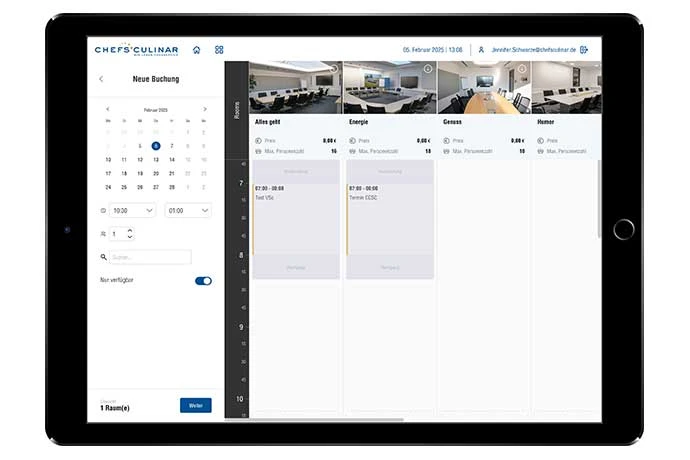
Task: Open the grid dashboard icon
Action: click(x=219, y=49)
